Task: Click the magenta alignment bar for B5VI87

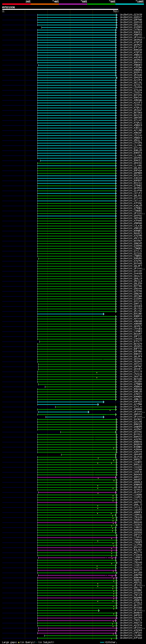Action: pyautogui.click(x=77, y=548)
